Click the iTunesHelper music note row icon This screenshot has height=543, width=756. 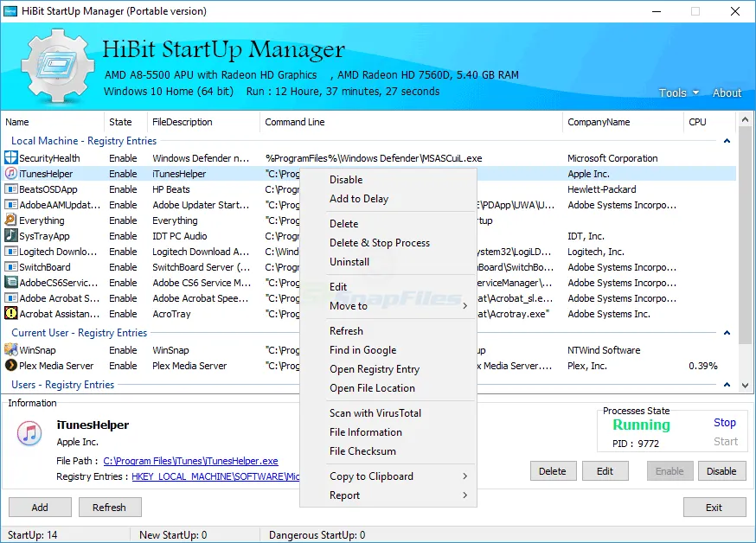(10, 174)
